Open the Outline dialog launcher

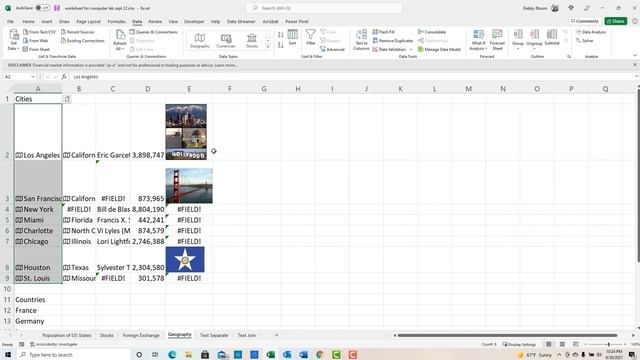coord(569,57)
